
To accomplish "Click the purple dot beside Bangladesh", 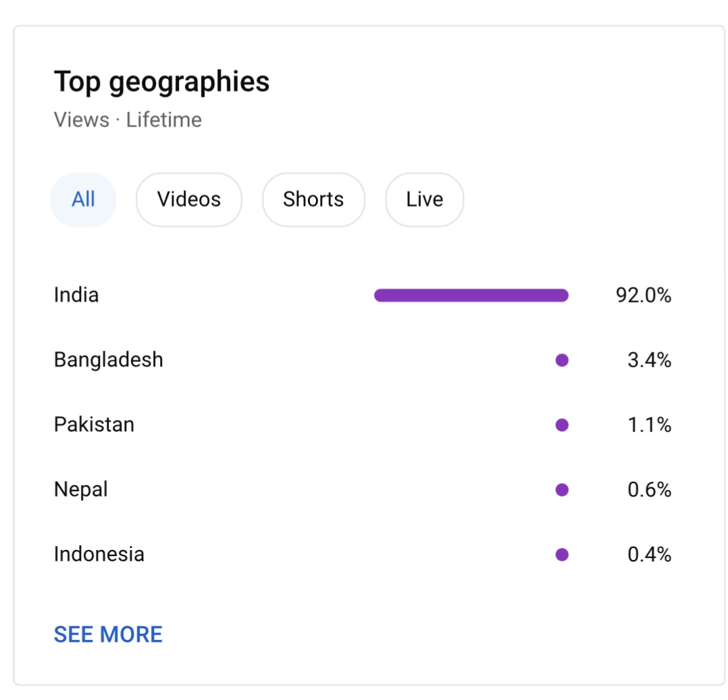I will (x=563, y=360).
